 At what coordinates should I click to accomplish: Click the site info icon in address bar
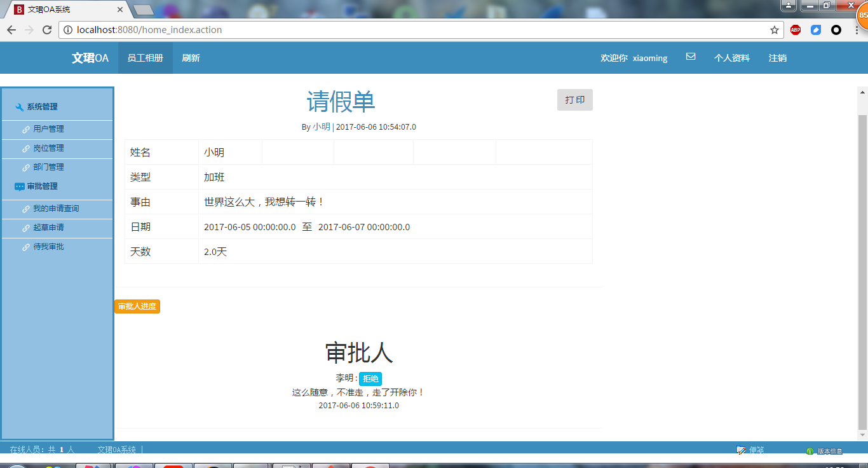coord(69,30)
